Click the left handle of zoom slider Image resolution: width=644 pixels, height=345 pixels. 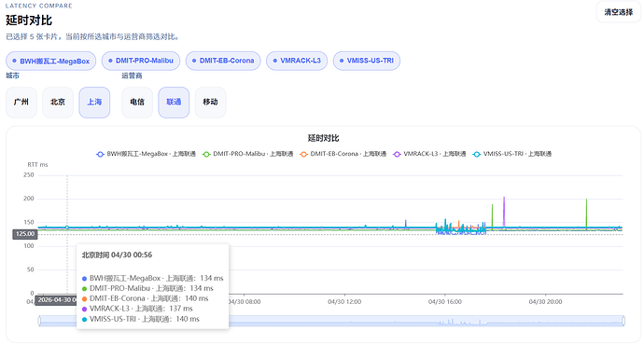click(39, 321)
